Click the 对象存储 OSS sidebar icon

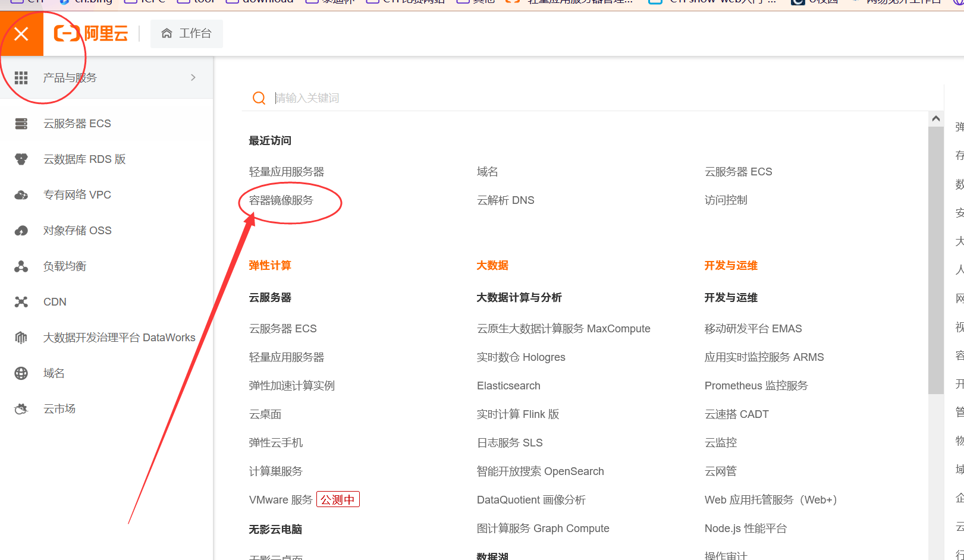[21, 231]
